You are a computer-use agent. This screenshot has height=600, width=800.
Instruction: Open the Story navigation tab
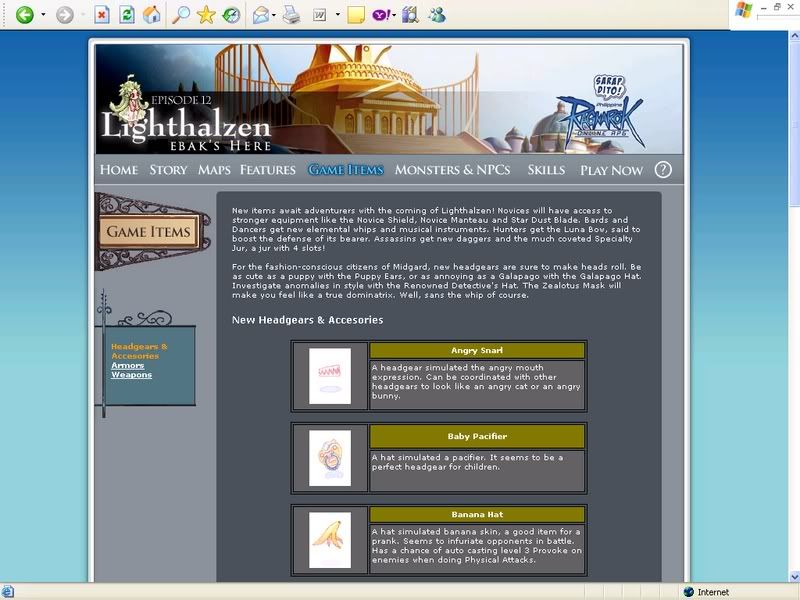click(168, 170)
